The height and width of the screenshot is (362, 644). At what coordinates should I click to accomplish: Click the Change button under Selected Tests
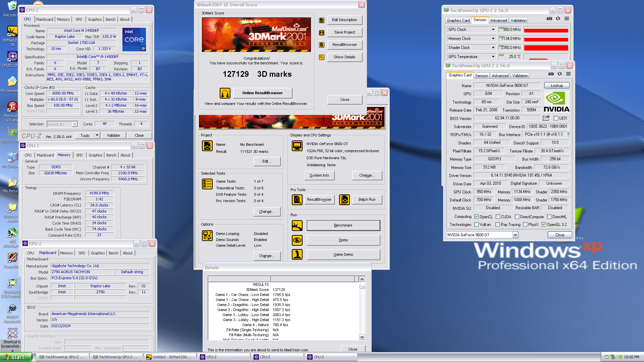267,212
